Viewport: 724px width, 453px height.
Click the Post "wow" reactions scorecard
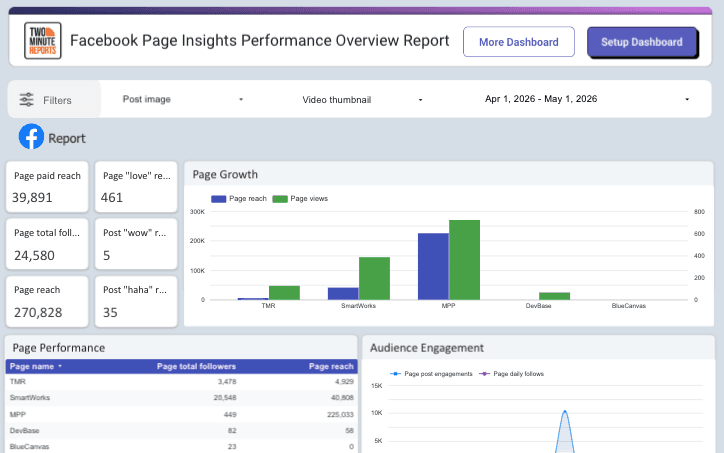click(x=136, y=244)
